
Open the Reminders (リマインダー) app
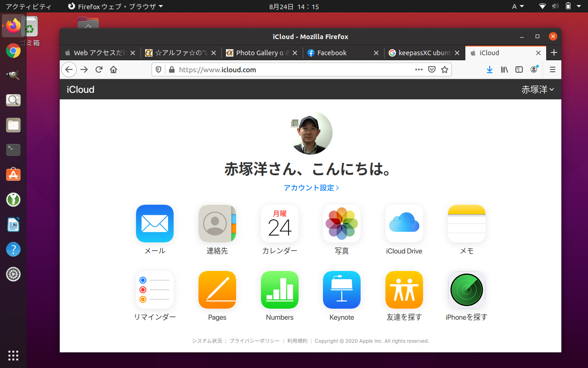(x=155, y=290)
